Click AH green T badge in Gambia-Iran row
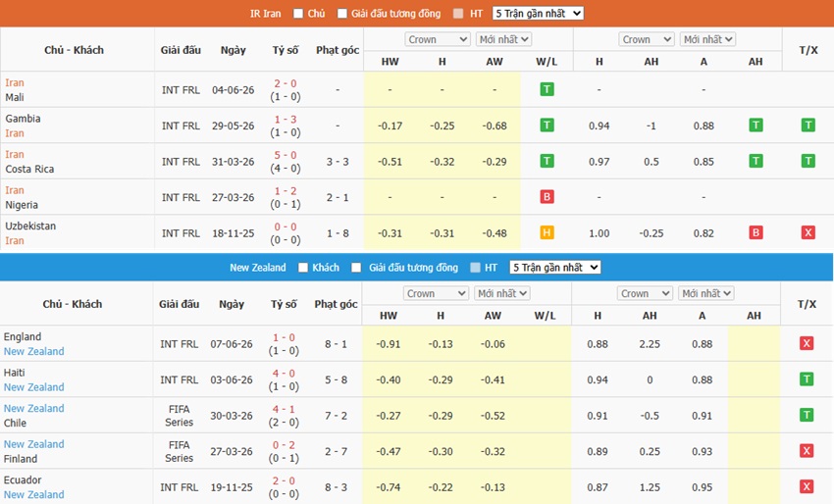Image resolution: width=834 pixels, height=504 pixels. 756,126
